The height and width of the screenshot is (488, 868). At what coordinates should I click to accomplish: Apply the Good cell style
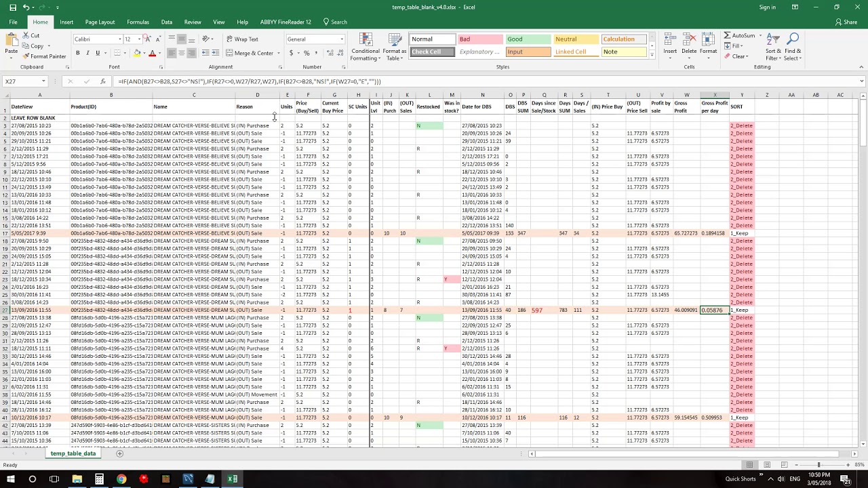click(x=528, y=39)
